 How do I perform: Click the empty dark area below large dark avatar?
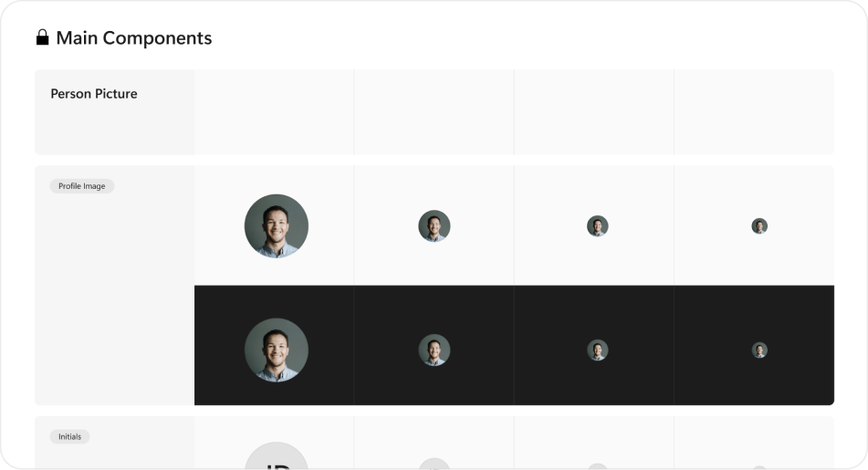tap(274, 393)
